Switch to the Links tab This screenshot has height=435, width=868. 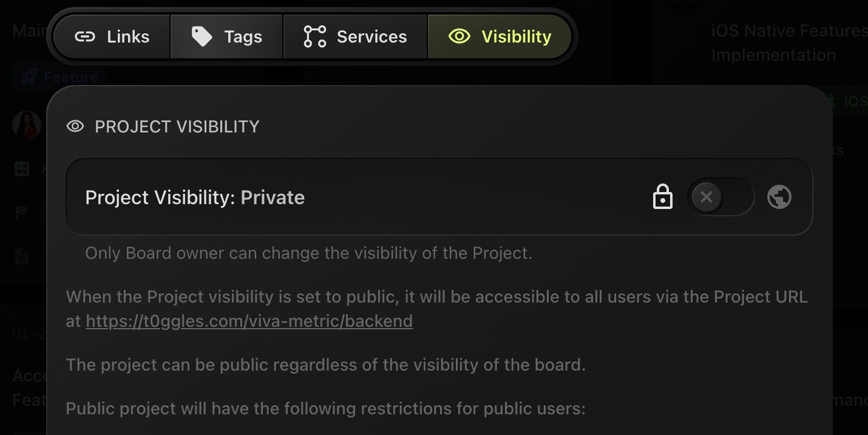[x=112, y=37]
